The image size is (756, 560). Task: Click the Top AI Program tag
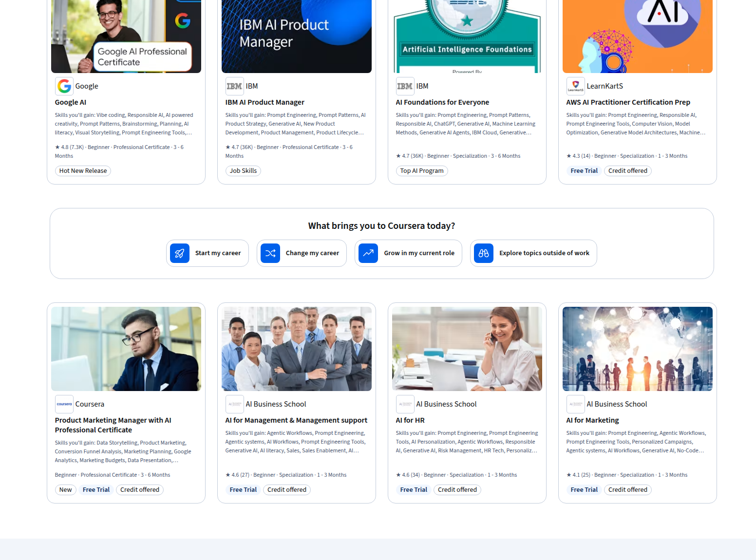pos(422,171)
